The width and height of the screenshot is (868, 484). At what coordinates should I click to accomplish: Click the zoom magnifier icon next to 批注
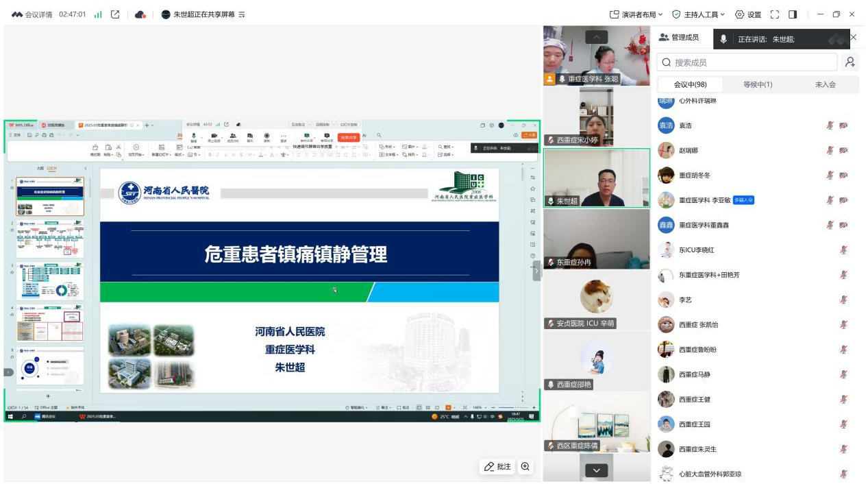[525, 466]
